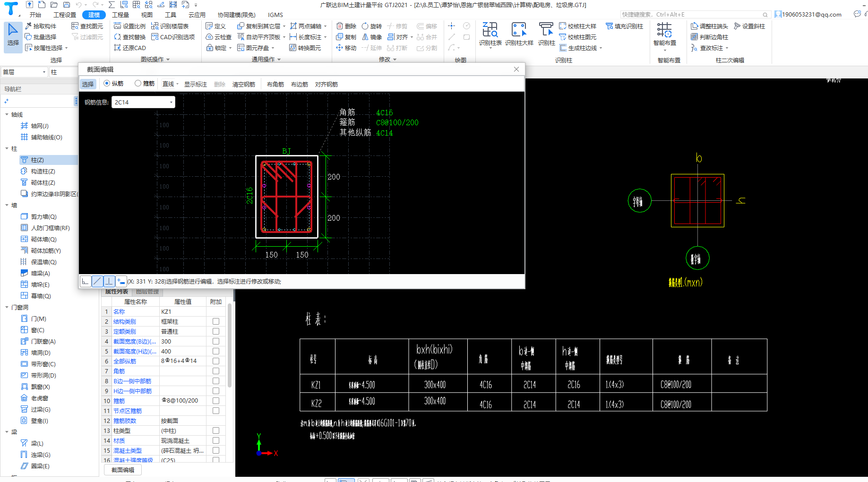Click the 移动 move tool
Screen dimensions: 868x482
pos(346,48)
